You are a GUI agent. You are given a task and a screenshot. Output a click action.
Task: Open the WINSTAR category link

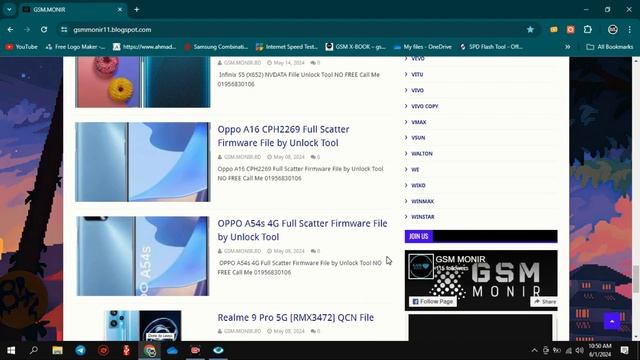point(422,217)
